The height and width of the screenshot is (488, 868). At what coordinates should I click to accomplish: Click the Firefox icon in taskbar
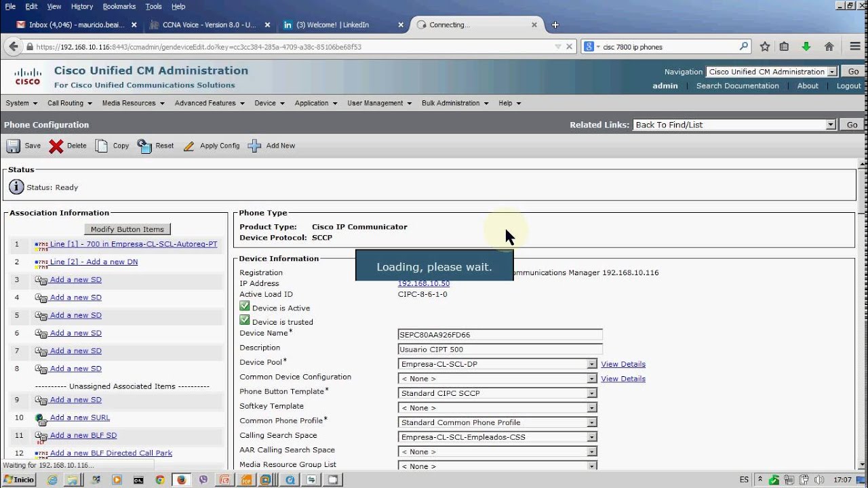point(181,480)
